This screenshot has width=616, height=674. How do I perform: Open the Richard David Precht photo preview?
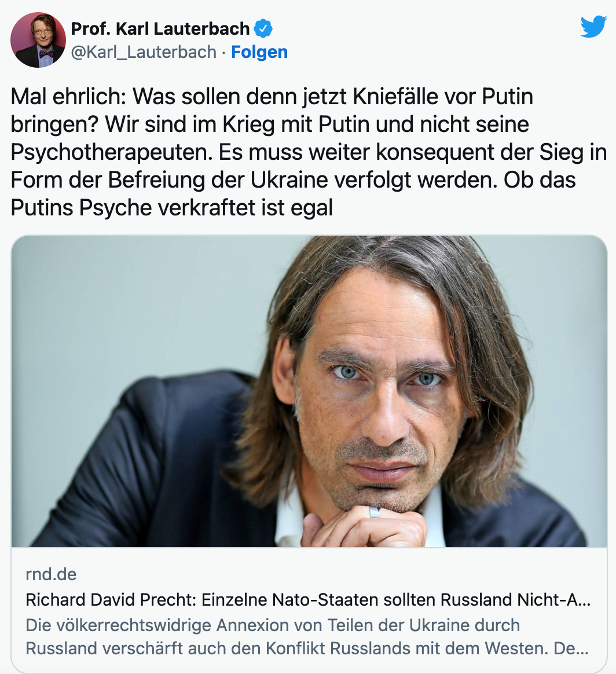pyautogui.click(x=309, y=391)
